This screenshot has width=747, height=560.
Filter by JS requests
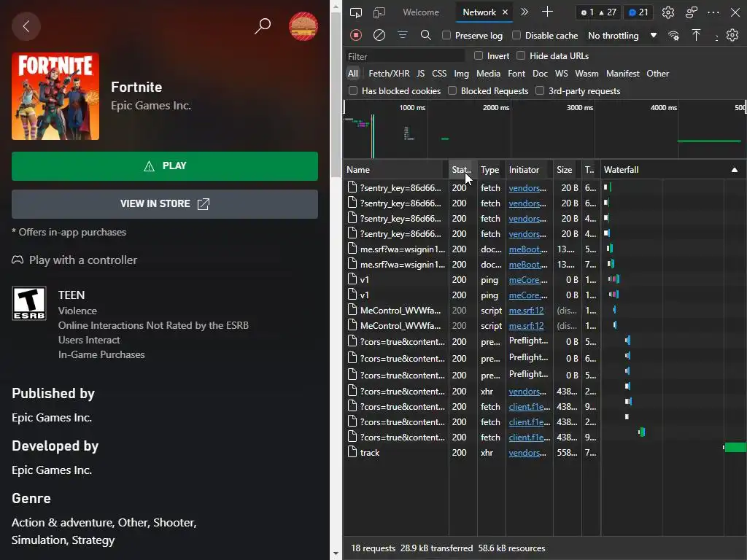click(x=420, y=74)
